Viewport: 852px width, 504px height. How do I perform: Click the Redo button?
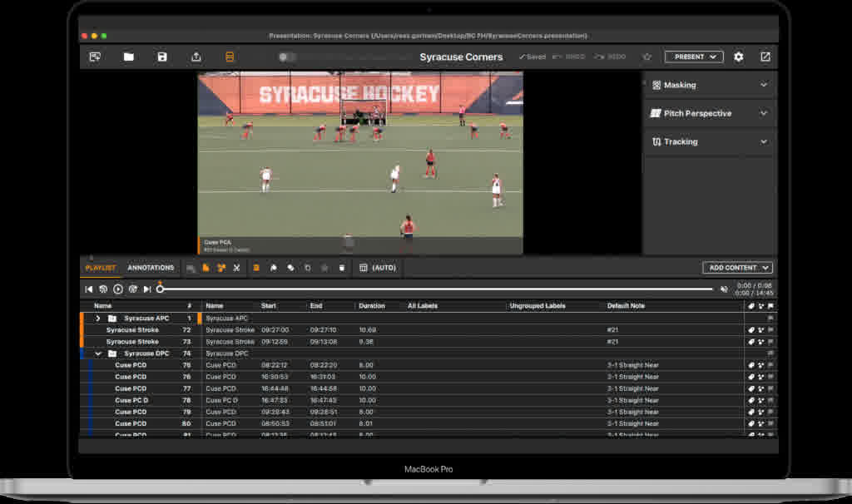click(610, 57)
